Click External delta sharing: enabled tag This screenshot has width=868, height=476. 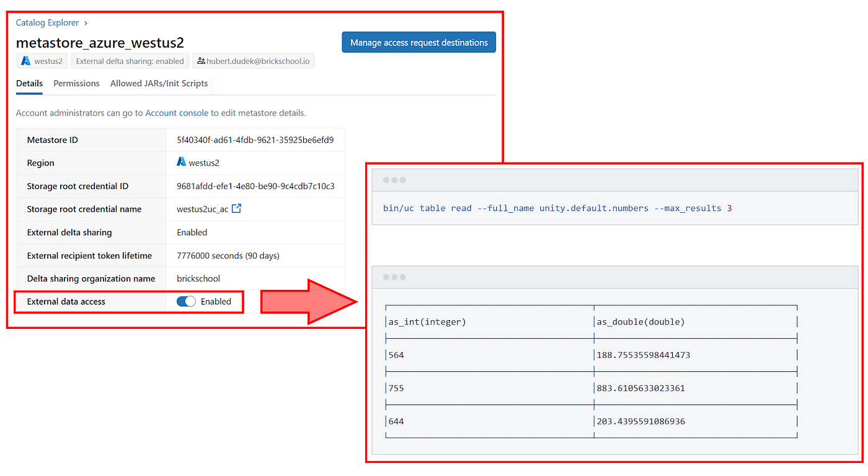130,61
